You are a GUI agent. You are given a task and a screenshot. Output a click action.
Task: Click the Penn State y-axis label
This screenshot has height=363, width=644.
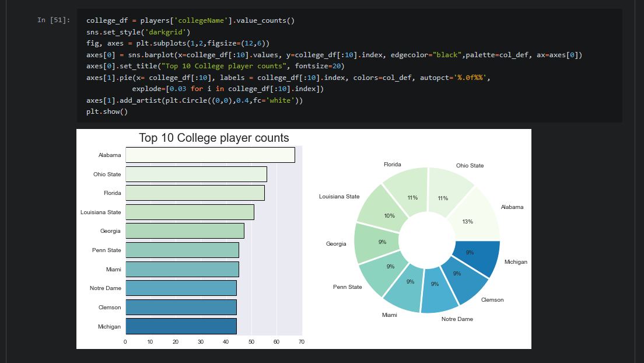(106, 250)
